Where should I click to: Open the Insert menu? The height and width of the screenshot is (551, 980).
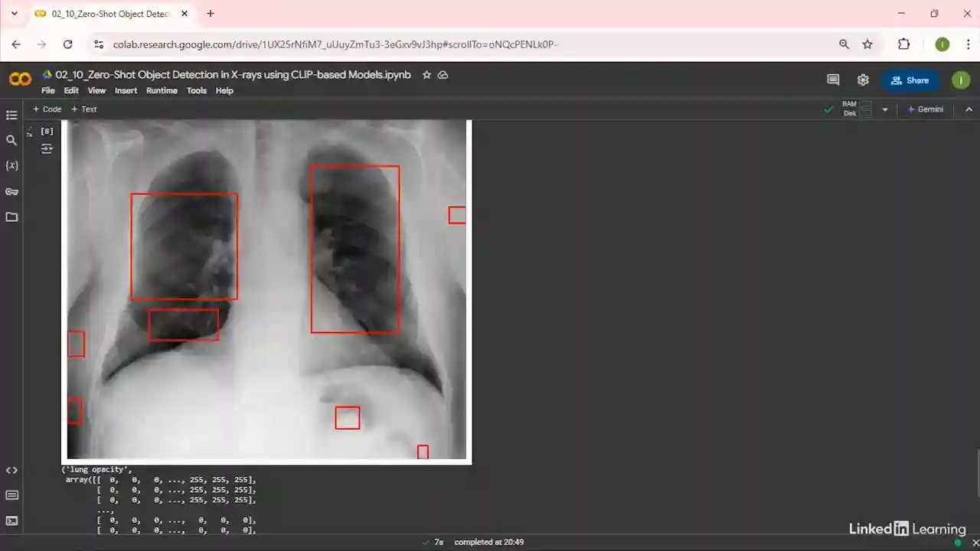126,90
